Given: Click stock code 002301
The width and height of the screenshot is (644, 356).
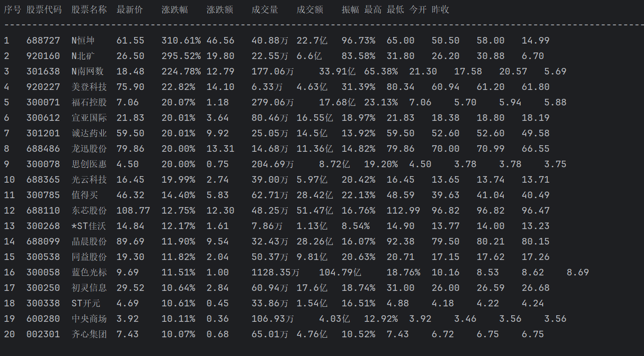Looking at the screenshot, I should pos(43,334).
